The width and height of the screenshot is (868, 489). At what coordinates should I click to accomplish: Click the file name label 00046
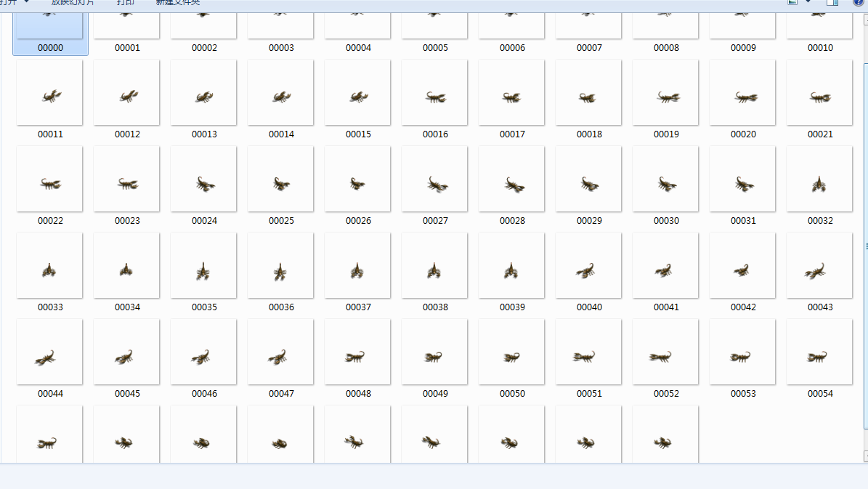pyautogui.click(x=204, y=393)
